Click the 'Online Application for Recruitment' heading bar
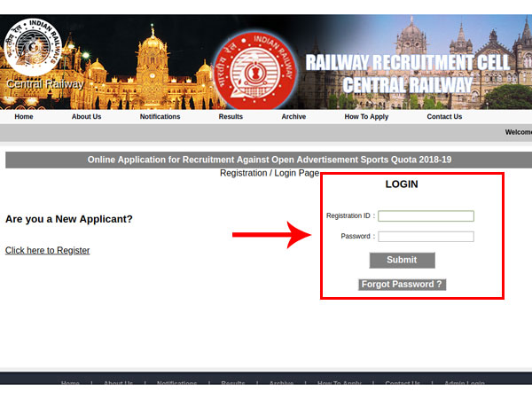This screenshot has height=399, width=532. [269, 160]
